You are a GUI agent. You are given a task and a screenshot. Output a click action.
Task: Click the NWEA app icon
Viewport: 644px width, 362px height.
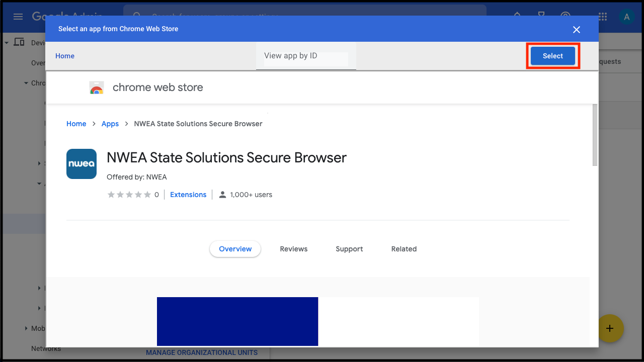click(x=82, y=164)
